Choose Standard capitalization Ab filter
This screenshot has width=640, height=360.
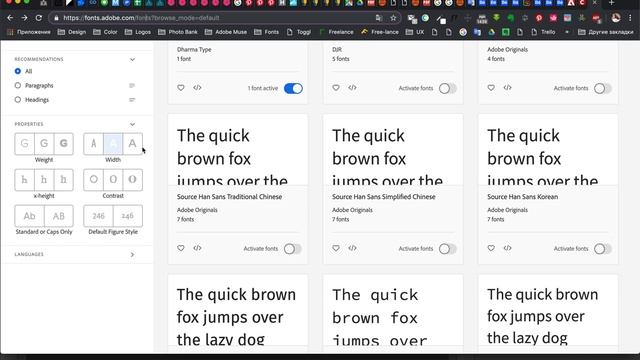(29, 216)
